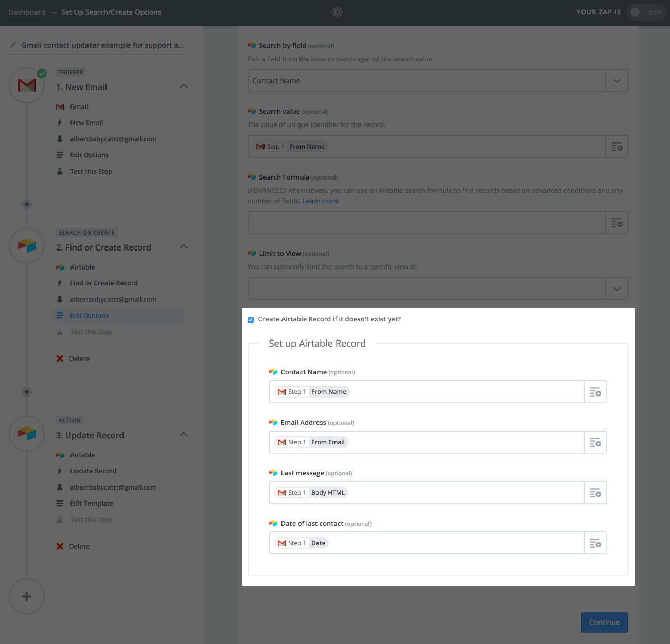Click the '3. Update Record' step title
The image size is (670, 644).
[x=90, y=435]
